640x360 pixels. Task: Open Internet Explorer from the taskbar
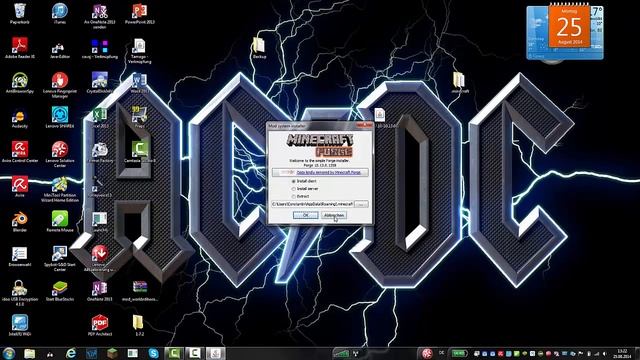tap(71, 353)
